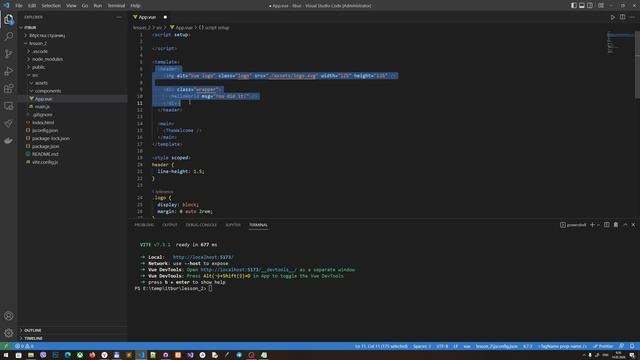Screen dimensions: 640x360
Task: Click the Run play icon in editor toolbar
Action: 613,17
